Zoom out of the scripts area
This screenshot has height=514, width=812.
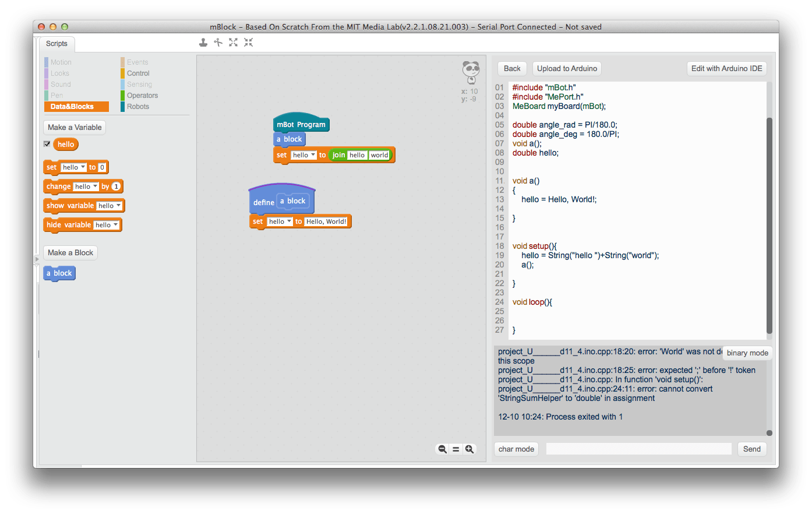(x=442, y=449)
